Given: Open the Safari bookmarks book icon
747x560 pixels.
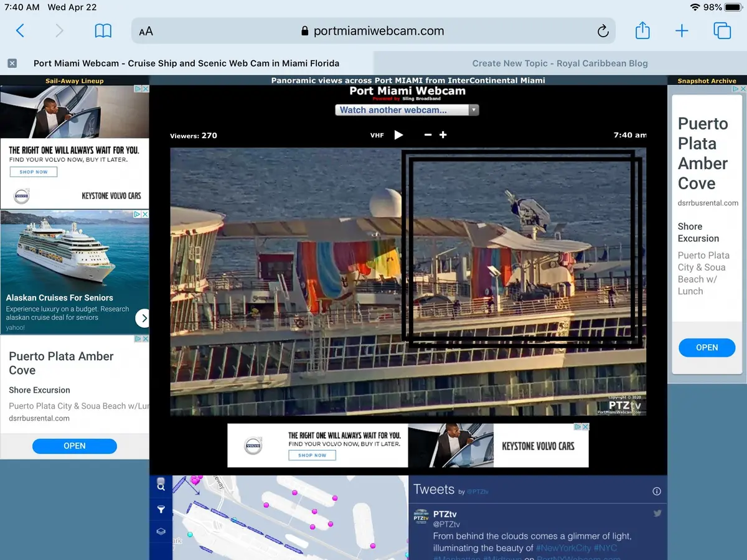Looking at the screenshot, I should pos(103,31).
